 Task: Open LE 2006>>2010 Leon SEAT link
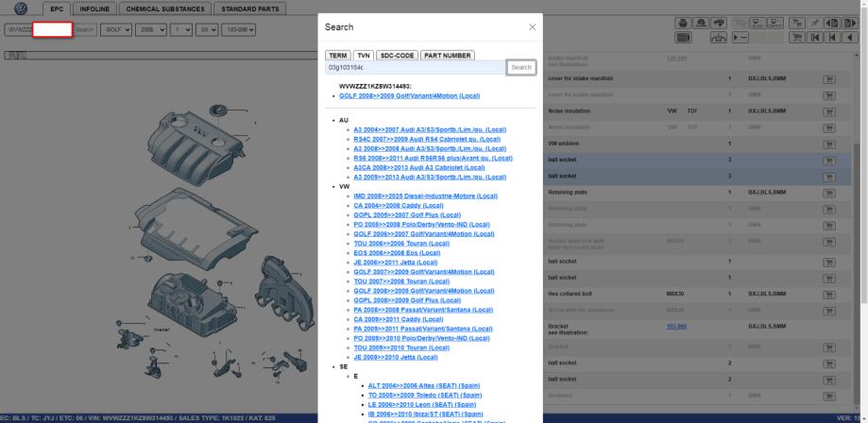tap(421, 405)
